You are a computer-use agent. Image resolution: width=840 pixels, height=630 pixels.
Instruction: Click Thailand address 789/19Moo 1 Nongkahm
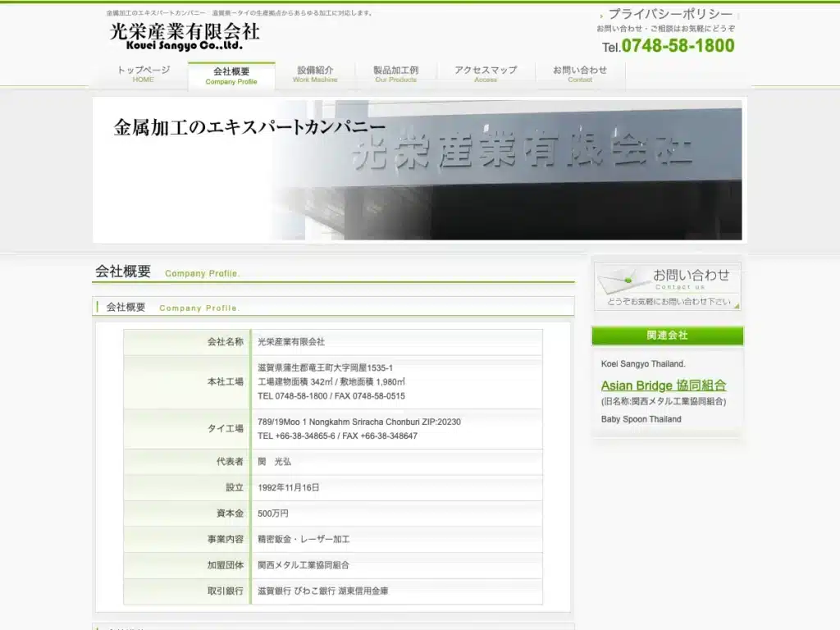(x=359, y=422)
